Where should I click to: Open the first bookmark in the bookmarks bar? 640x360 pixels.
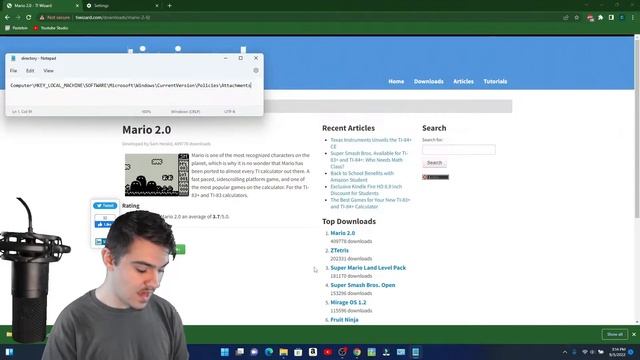[x=16, y=28]
